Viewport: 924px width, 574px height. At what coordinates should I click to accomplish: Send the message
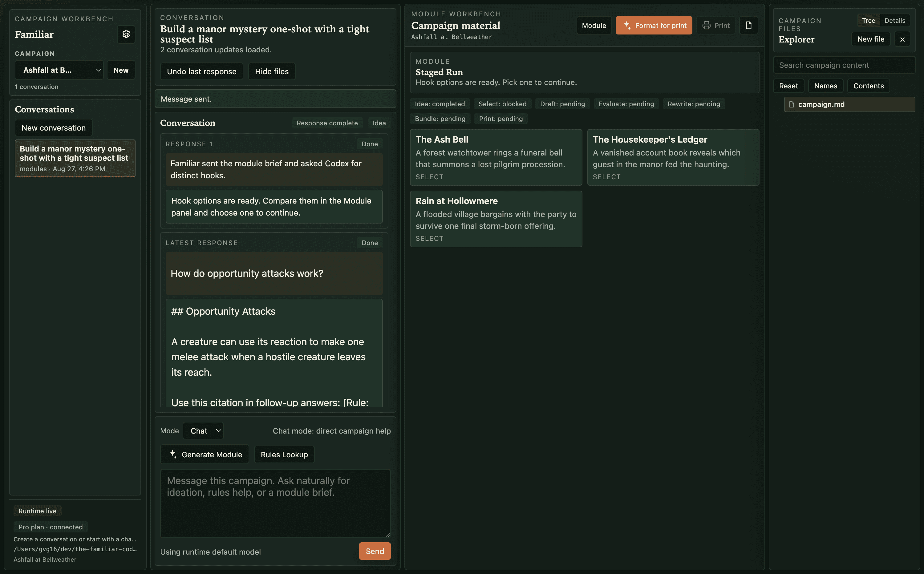click(375, 551)
